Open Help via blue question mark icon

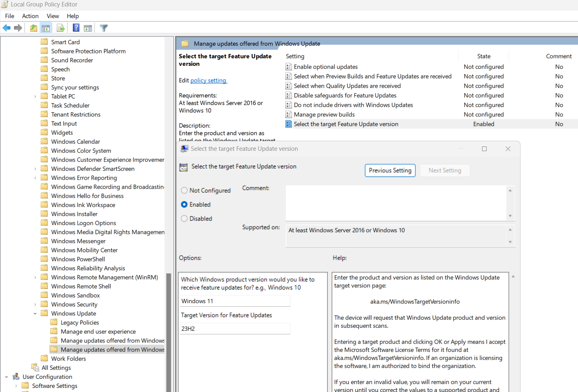point(76,28)
